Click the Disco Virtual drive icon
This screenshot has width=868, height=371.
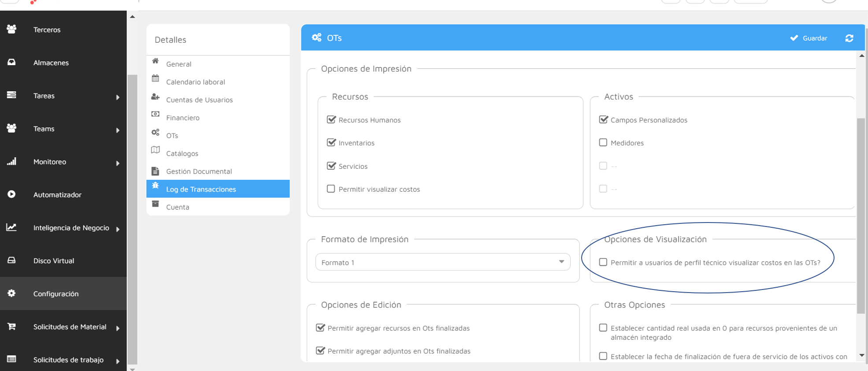(x=12, y=260)
